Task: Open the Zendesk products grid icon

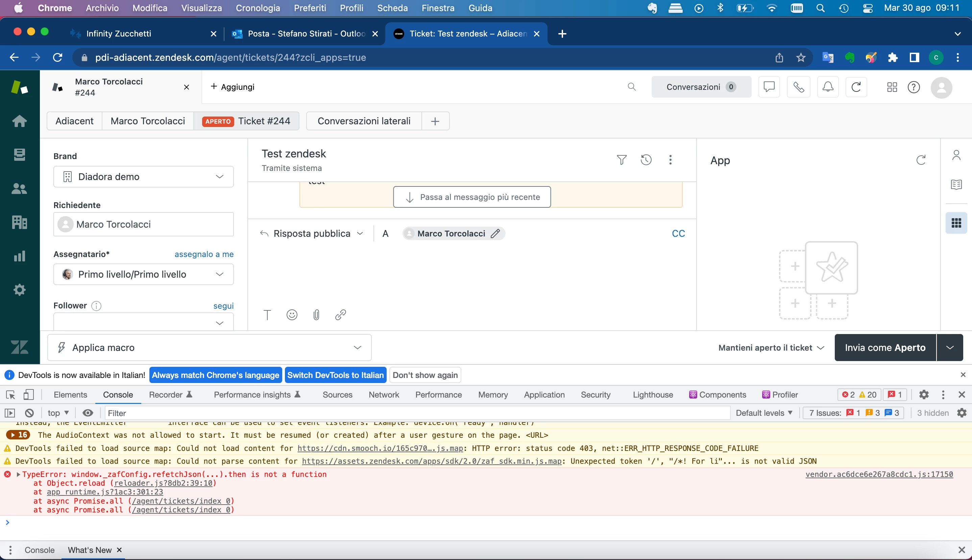Action: pyautogui.click(x=892, y=87)
